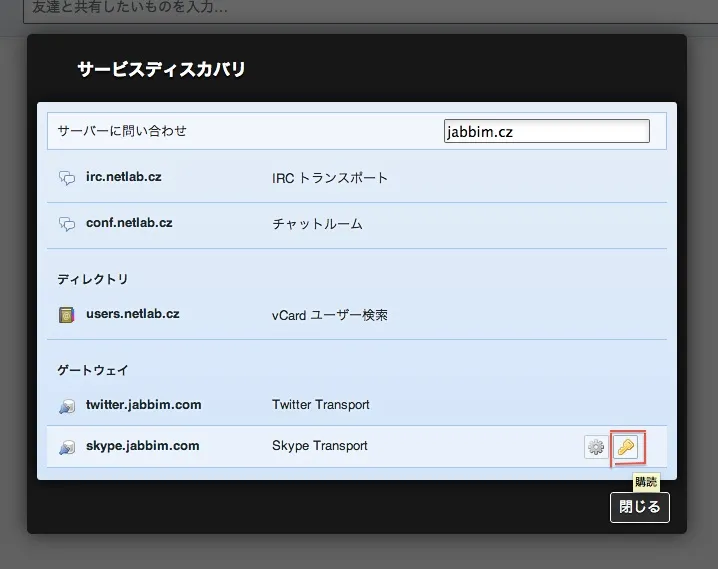Pick the twitter.jabbim.com gateway entry

pos(143,405)
